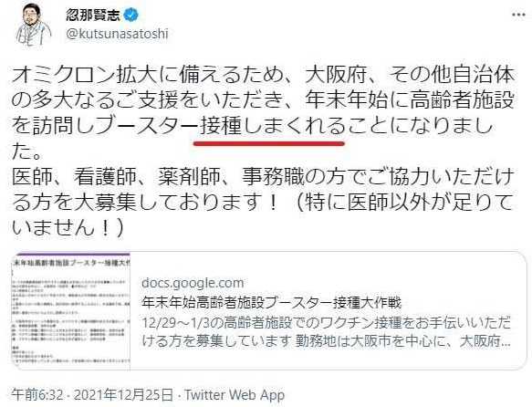Click the card description starting with 12/29～1/3
This screenshot has height=407, width=532.
tap(326, 333)
